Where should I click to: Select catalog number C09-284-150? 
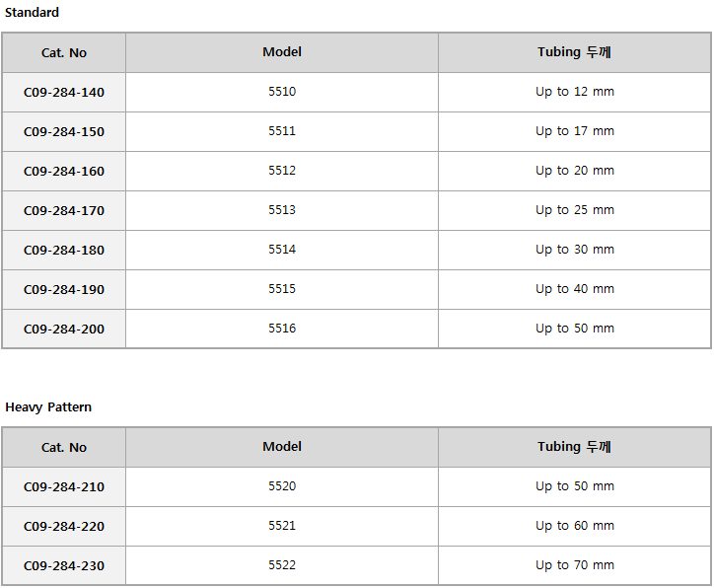64,132
